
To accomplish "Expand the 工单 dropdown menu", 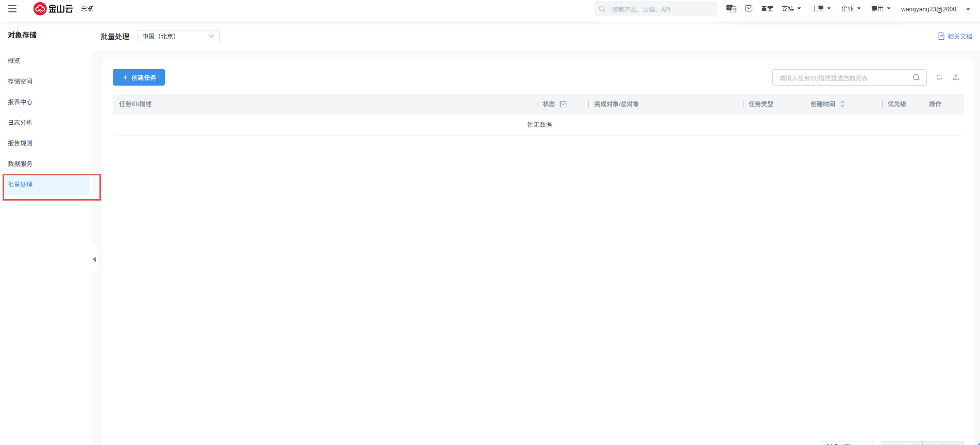I will coord(821,9).
